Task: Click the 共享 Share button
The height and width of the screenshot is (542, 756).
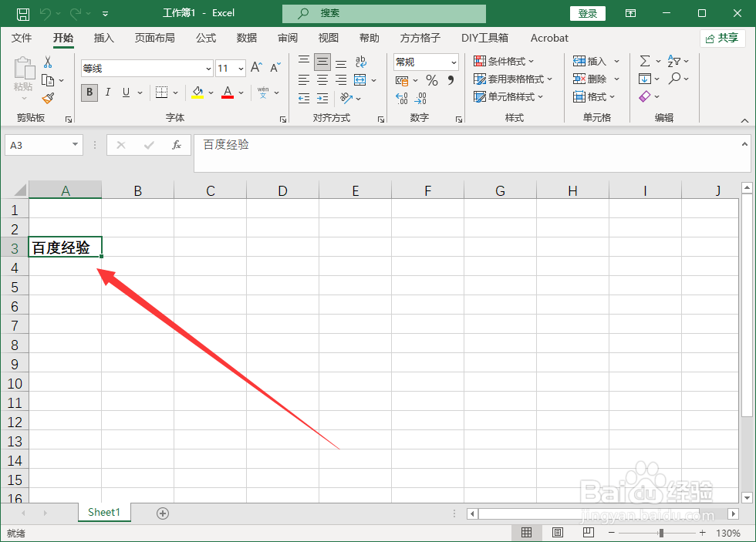Action: [x=722, y=38]
